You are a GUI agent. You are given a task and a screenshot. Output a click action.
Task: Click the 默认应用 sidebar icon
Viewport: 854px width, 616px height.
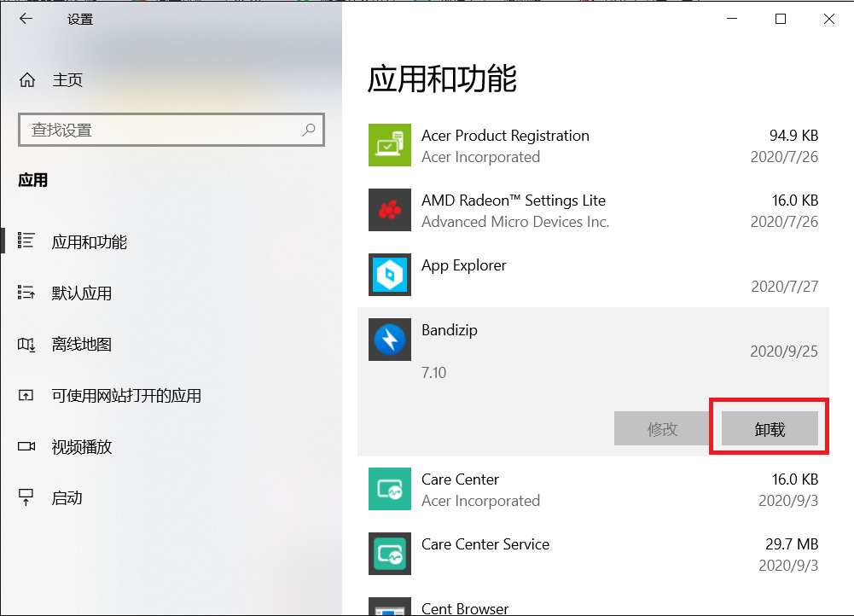26,293
